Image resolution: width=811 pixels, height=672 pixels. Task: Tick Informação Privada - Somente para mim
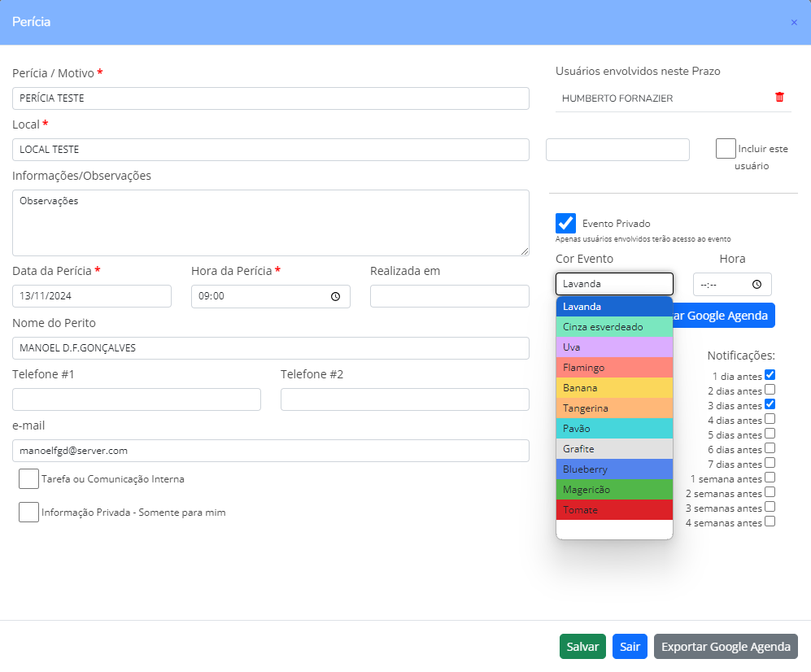28,513
